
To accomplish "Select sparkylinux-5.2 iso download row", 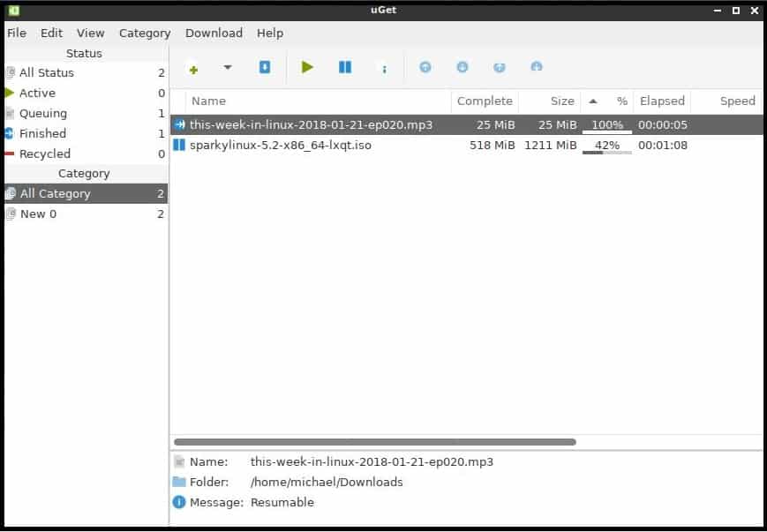I will (466, 146).
